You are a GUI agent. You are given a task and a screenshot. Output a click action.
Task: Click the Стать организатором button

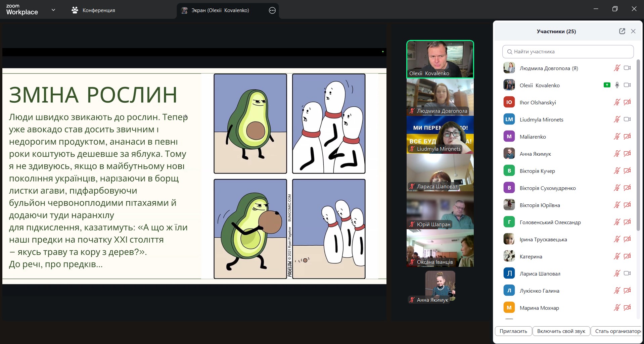(x=616, y=331)
